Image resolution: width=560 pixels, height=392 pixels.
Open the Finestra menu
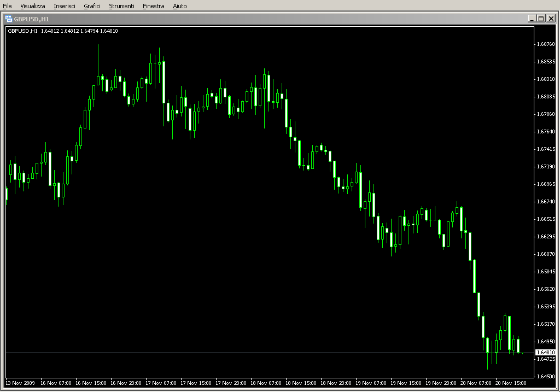click(153, 6)
